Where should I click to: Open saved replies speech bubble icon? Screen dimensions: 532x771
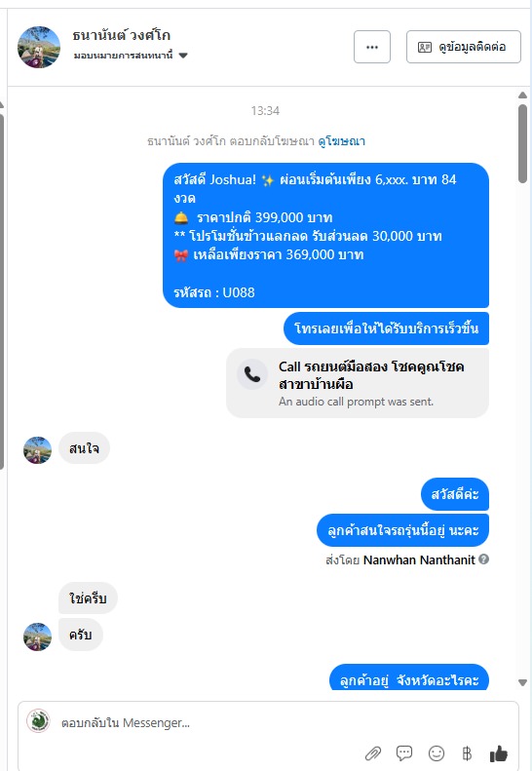[404, 753]
